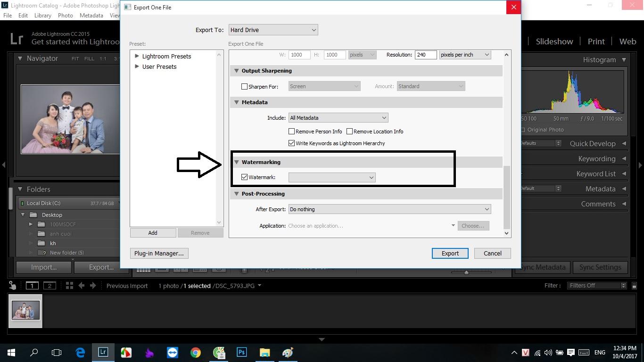Viewport: 644px width, 362px height.
Task: Open the Watermark preset dropdown
Action: point(332,177)
